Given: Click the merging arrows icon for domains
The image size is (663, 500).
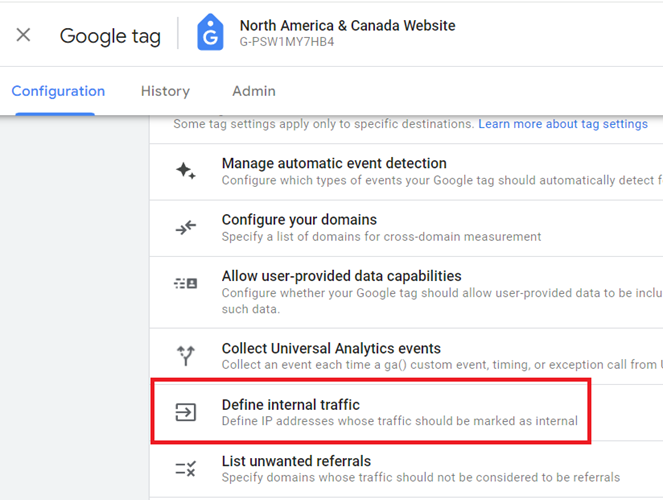Looking at the screenshot, I should [x=186, y=227].
